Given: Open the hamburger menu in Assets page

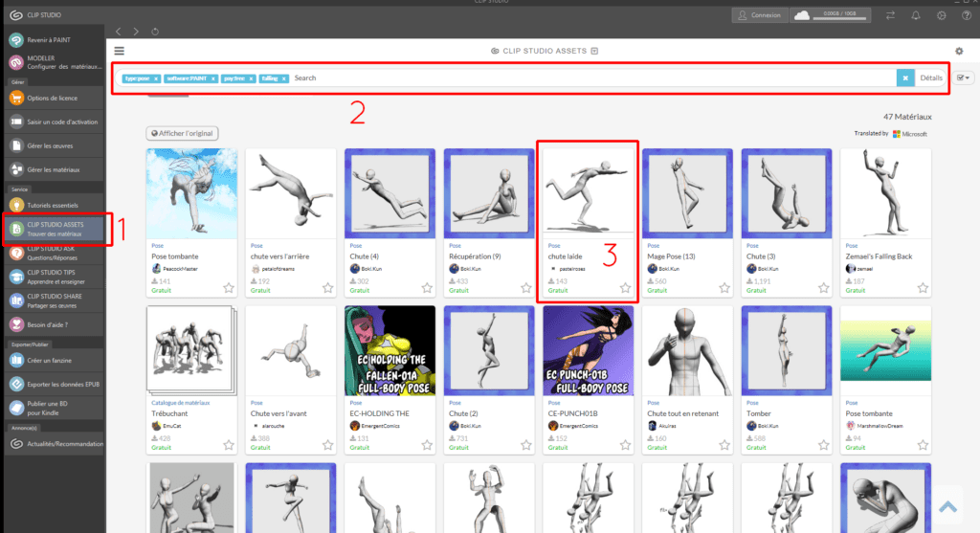Looking at the screenshot, I should 120,51.
